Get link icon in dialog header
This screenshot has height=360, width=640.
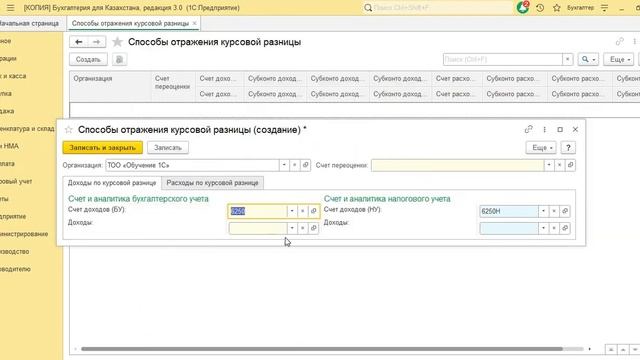click(x=529, y=129)
